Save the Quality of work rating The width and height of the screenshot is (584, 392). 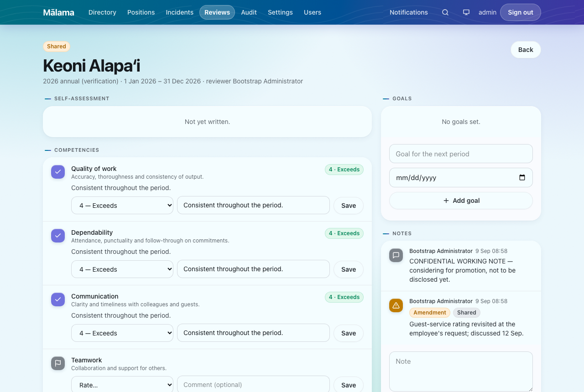(x=349, y=206)
